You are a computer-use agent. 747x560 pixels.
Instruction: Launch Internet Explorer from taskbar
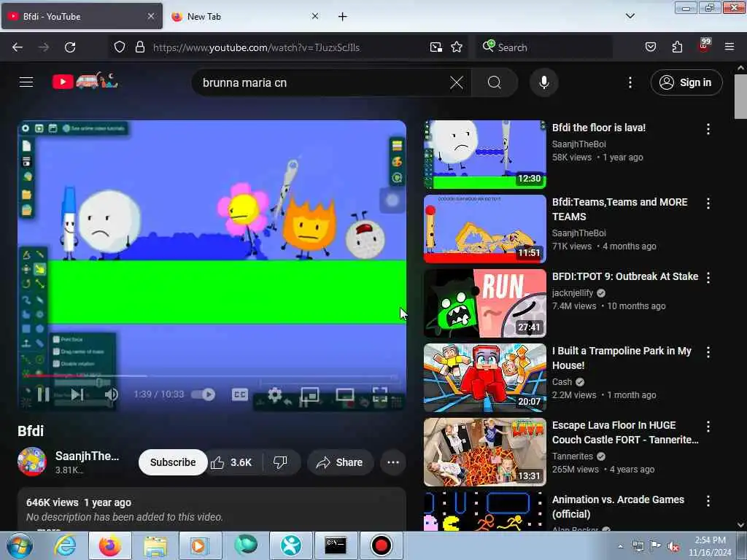tap(65, 545)
